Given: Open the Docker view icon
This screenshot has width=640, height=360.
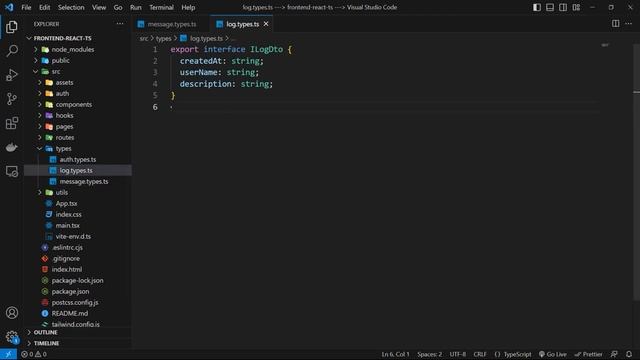Looking at the screenshot, I should tap(12, 147).
